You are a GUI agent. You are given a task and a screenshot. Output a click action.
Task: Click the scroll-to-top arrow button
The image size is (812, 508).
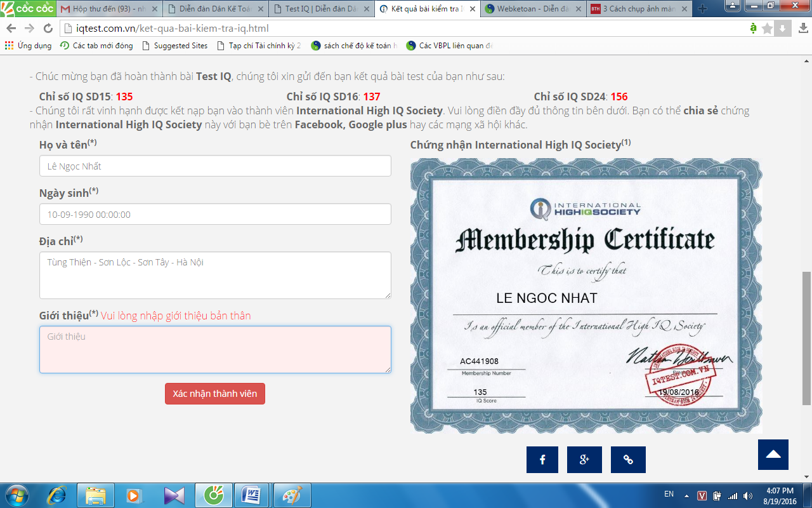click(x=773, y=455)
